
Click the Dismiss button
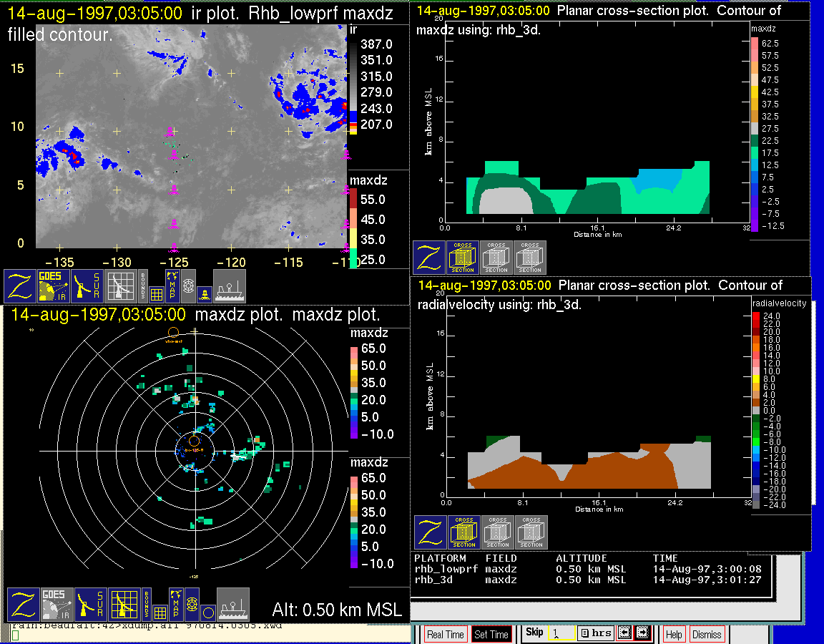[x=707, y=634]
